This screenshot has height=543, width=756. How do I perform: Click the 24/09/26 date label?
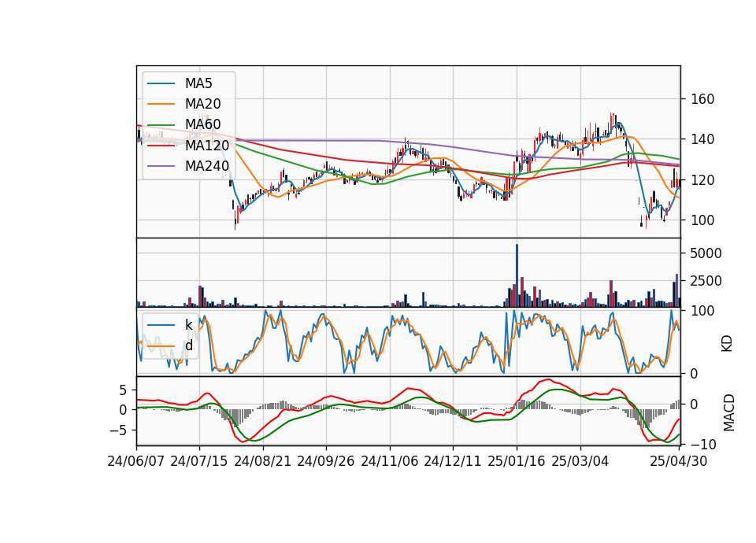[x=325, y=461]
